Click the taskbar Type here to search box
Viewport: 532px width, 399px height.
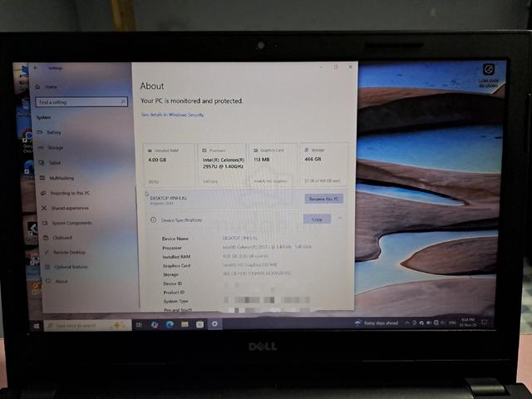pyautogui.click(x=87, y=326)
